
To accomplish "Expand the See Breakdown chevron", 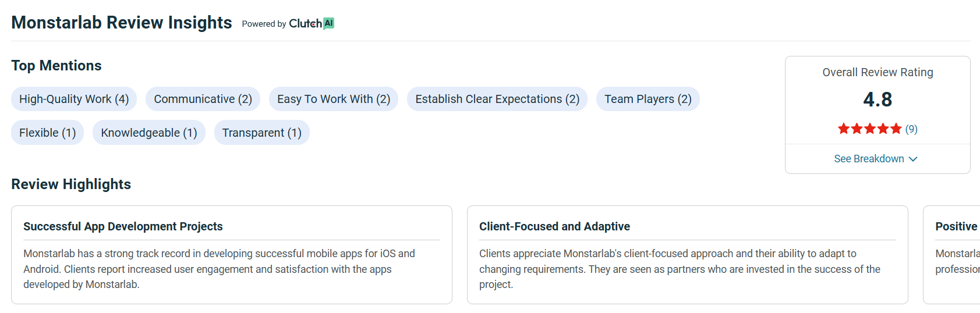I will [913, 159].
